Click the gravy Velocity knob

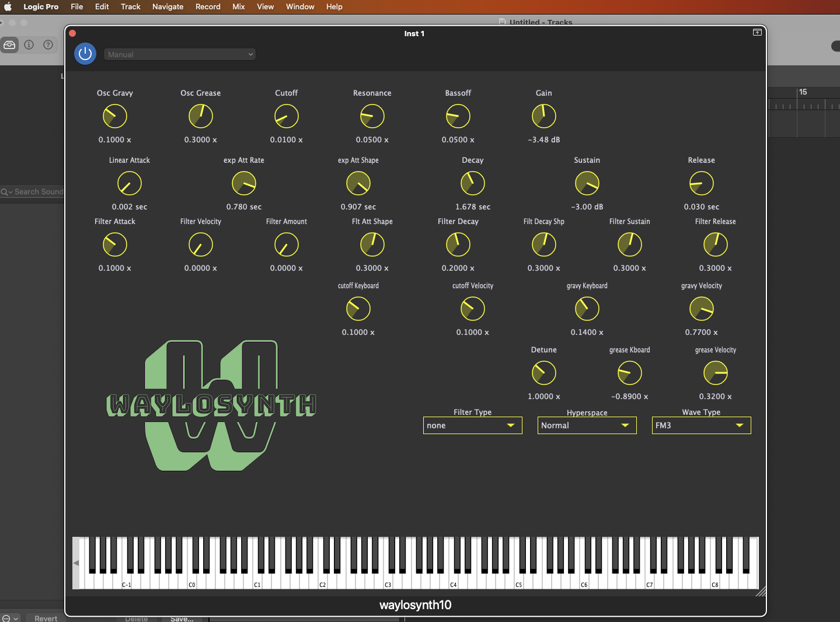point(702,309)
